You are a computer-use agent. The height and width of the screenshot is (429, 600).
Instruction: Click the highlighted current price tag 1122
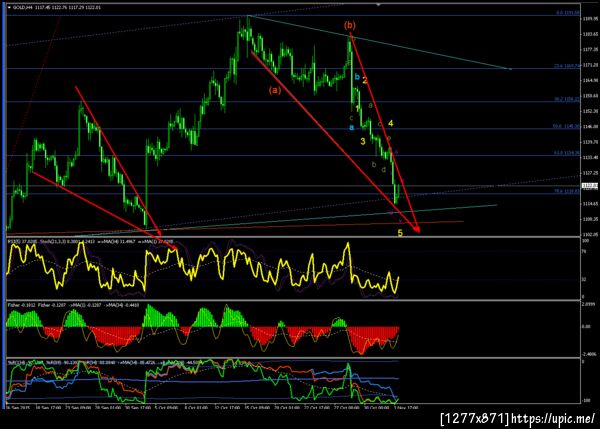pos(590,186)
